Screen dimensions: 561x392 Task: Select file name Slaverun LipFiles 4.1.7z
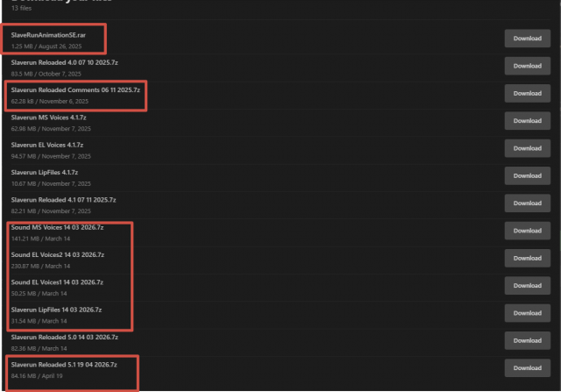(x=45, y=172)
